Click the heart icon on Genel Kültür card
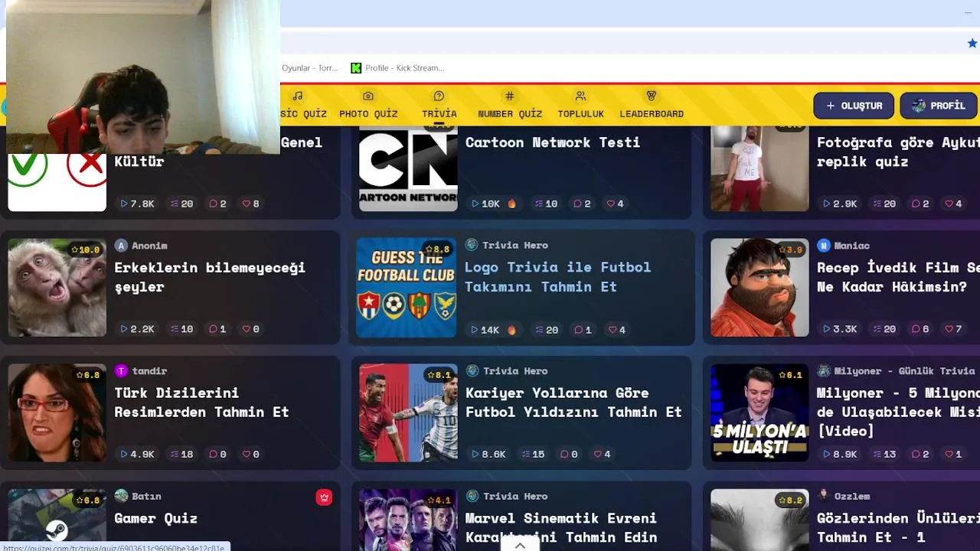This screenshot has height=551, width=980. click(247, 204)
